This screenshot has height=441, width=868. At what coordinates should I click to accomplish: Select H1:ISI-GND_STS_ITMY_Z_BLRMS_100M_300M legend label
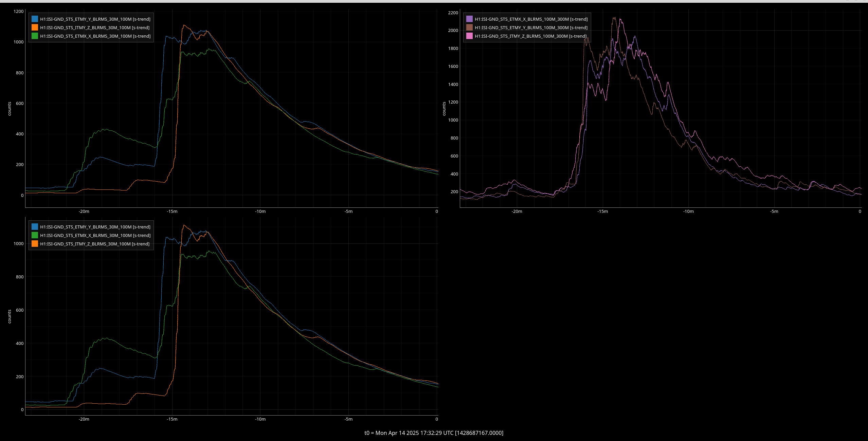coord(530,36)
